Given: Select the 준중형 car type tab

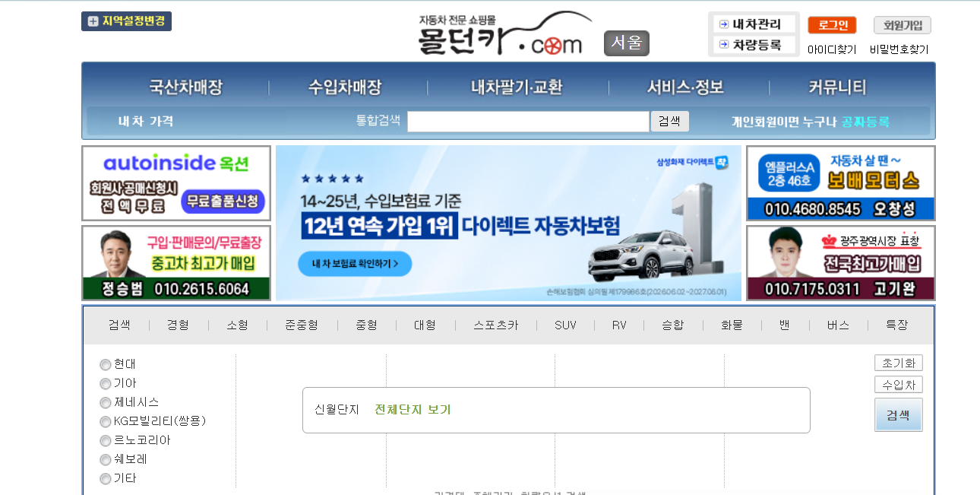Looking at the screenshot, I should [x=302, y=325].
